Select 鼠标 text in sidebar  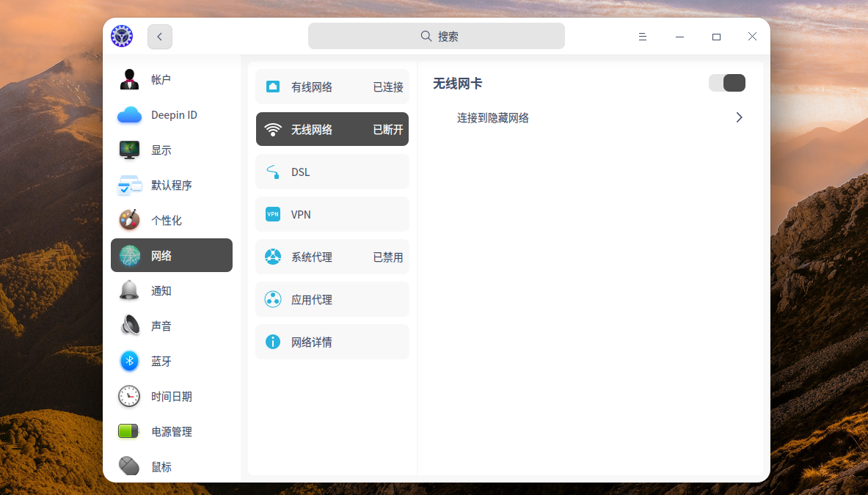pyautogui.click(x=161, y=467)
